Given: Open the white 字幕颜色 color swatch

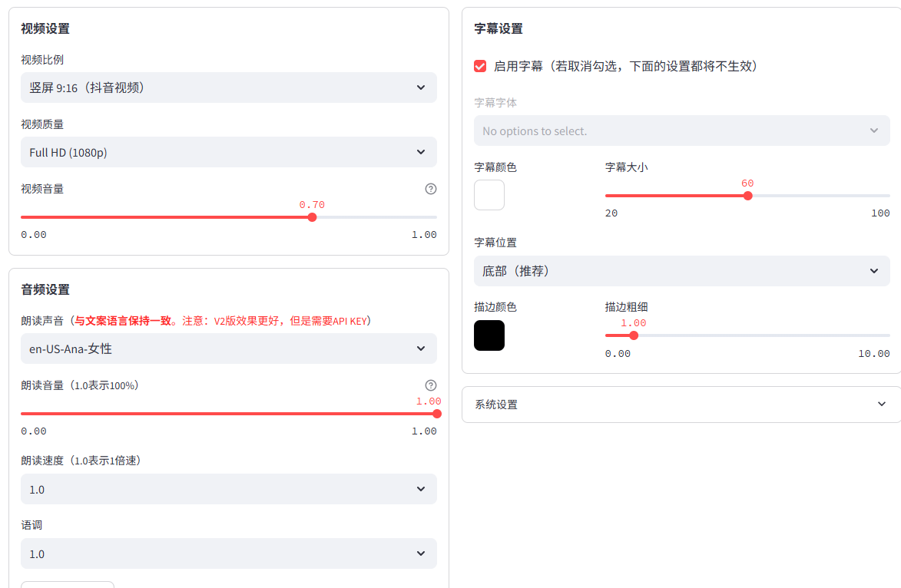Looking at the screenshot, I should point(489,195).
